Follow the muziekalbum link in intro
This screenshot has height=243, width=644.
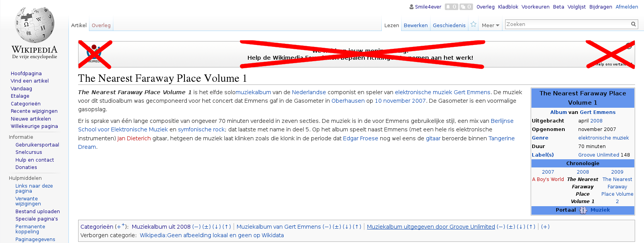coord(253,92)
